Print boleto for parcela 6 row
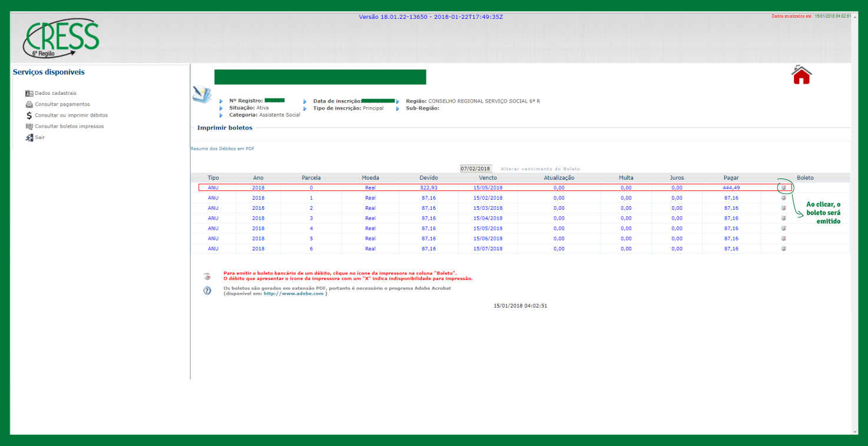This screenshot has width=868, height=446. pos(784,249)
